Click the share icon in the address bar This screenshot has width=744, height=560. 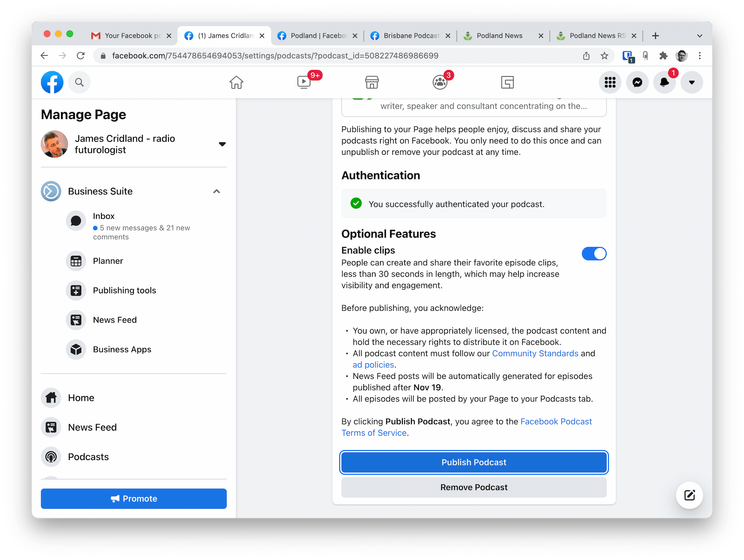[586, 56]
